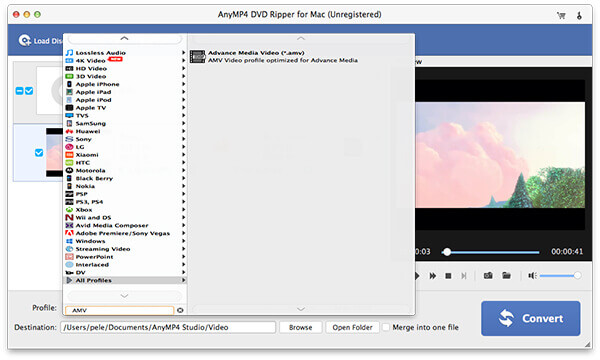600x360 pixels.
Task: Click the register key icon
Action: coord(579,15)
